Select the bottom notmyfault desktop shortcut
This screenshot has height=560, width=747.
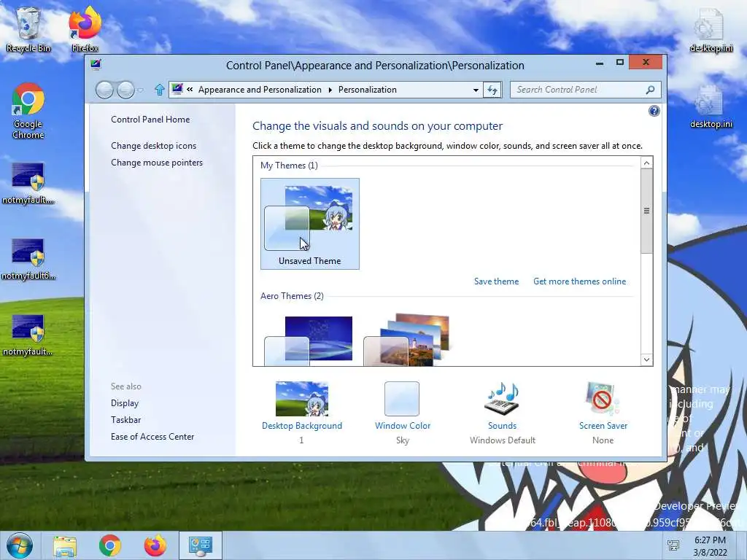pos(28,335)
